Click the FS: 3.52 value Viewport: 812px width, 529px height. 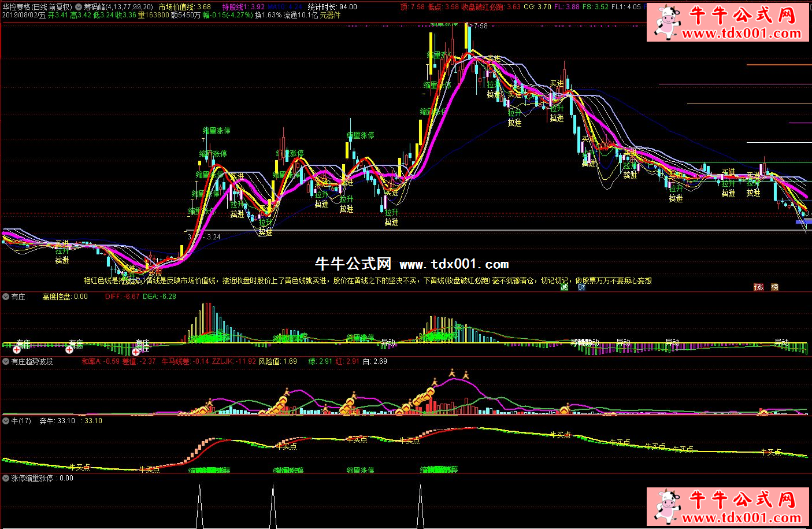click(595, 7)
